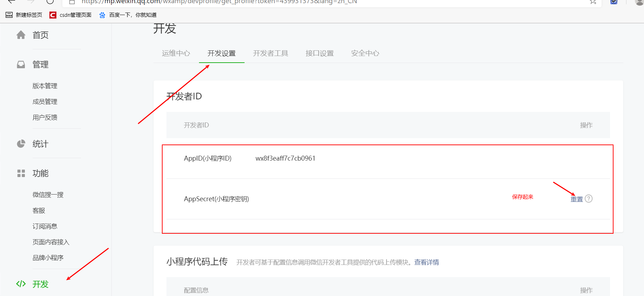
Task: Click the Baidu paw bookmark icon
Action: click(x=102, y=15)
